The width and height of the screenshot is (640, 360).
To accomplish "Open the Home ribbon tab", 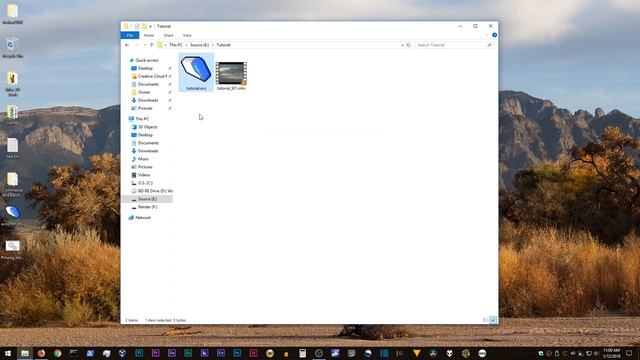I will (x=149, y=36).
